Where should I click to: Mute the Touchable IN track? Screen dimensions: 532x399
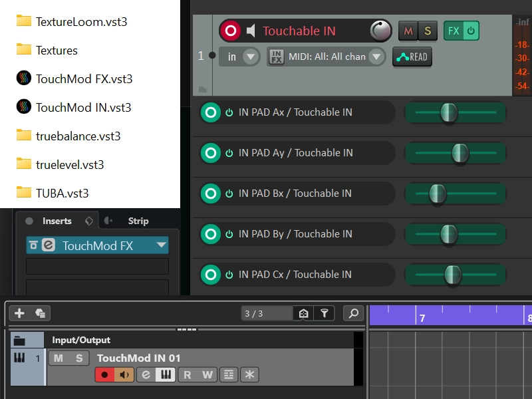point(408,31)
